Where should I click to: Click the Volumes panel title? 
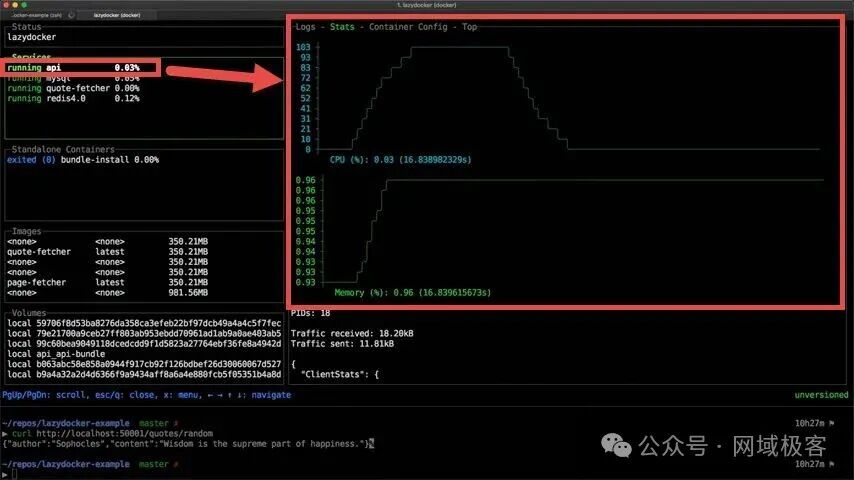coord(28,313)
